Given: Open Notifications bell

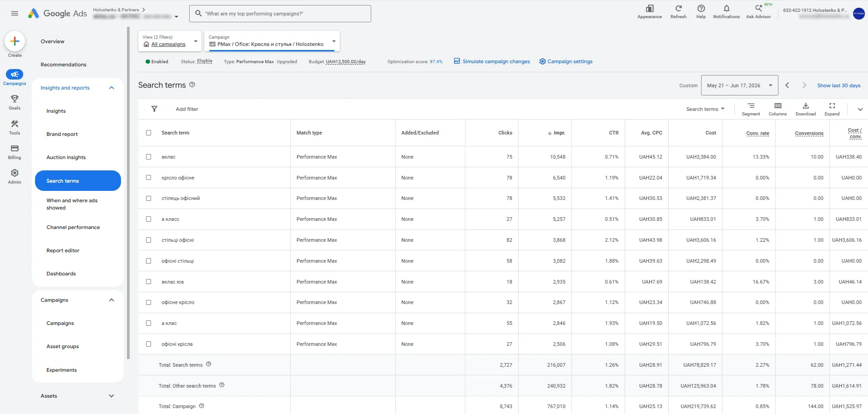Looking at the screenshot, I should click(x=727, y=9).
